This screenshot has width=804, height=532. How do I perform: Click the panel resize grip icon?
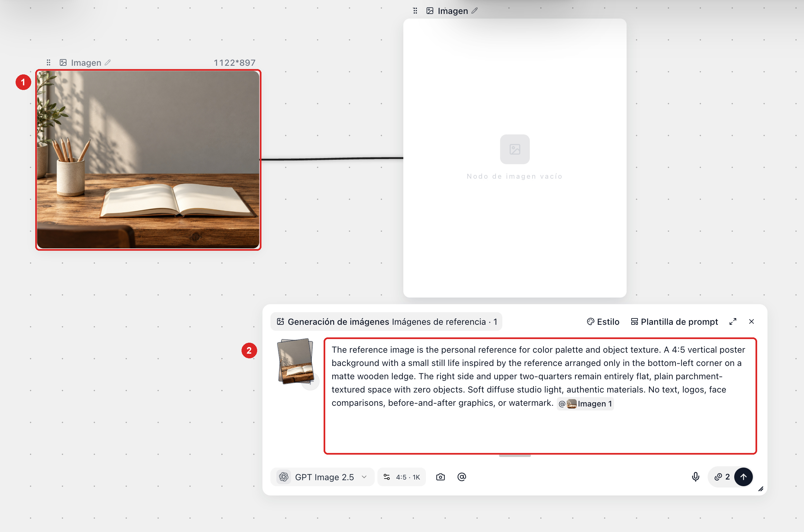click(760, 489)
